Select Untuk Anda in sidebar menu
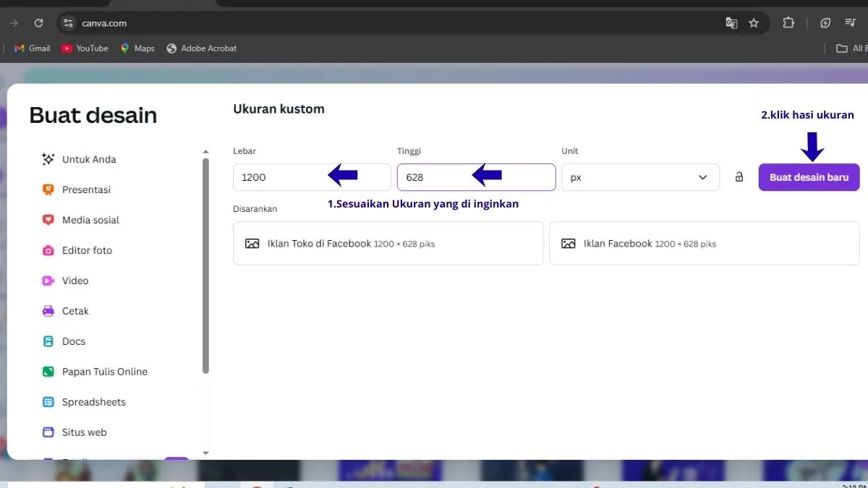 [x=89, y=159]
